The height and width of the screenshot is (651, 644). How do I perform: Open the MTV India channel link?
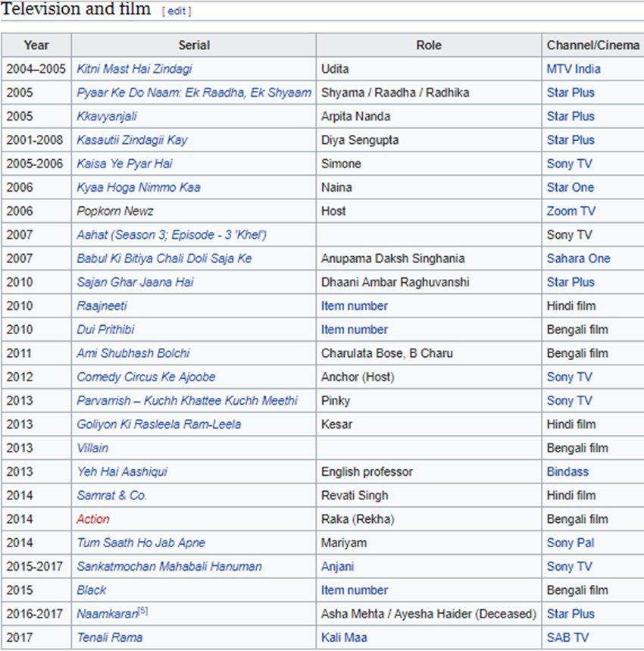pyautogui.click(x=574, y=69)
